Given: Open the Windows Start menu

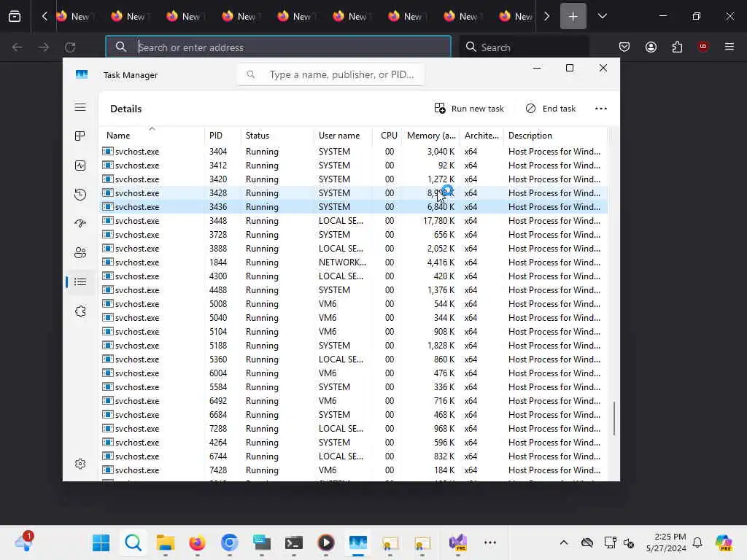Looking at the screenshot, I should click(x=101, y=542).
